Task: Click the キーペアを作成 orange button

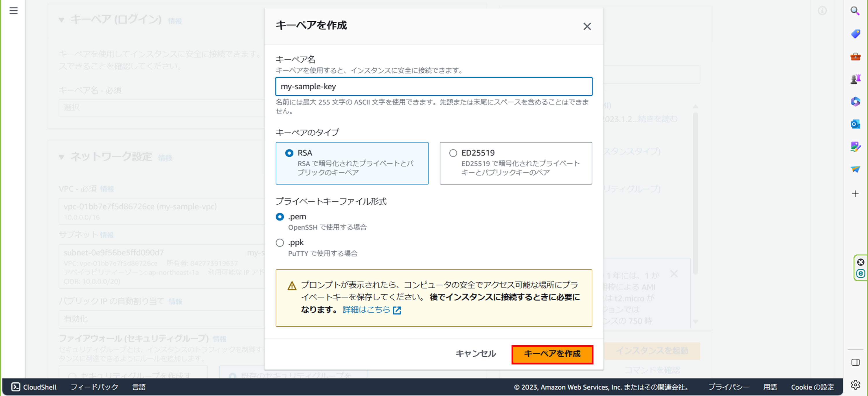Action: [552, 354]
